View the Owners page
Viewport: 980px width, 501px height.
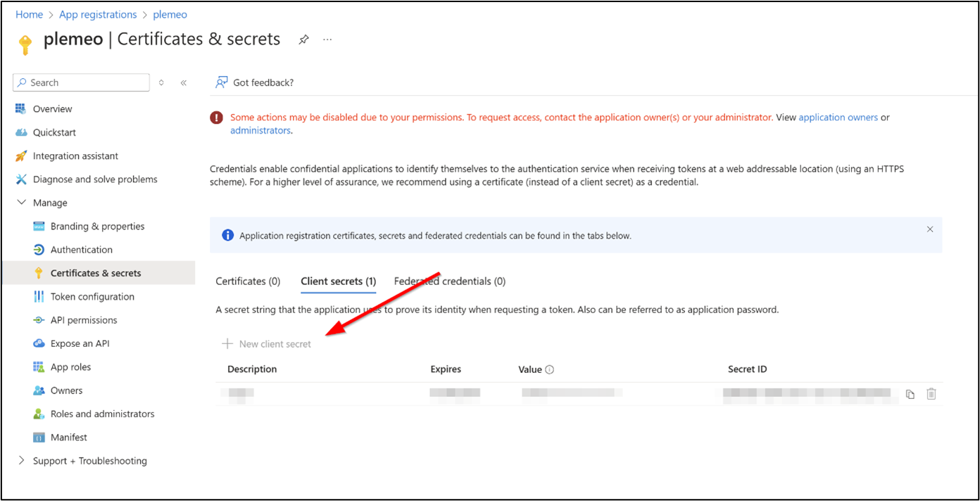65,390
